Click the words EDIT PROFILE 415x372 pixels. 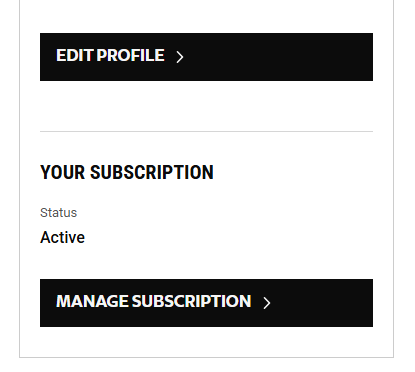[110, 55]
